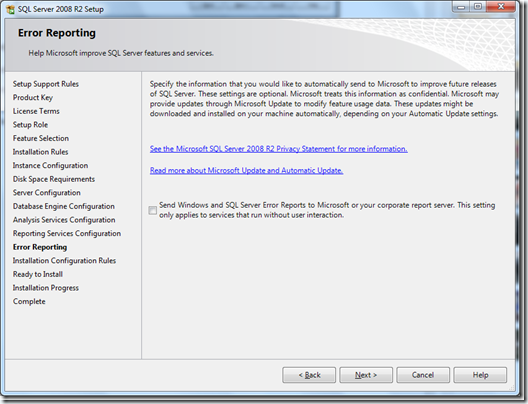Screen dimensions: 528x404
Task: Go to the next setup step
Action: pyautogui.click(x=366, y=375)
